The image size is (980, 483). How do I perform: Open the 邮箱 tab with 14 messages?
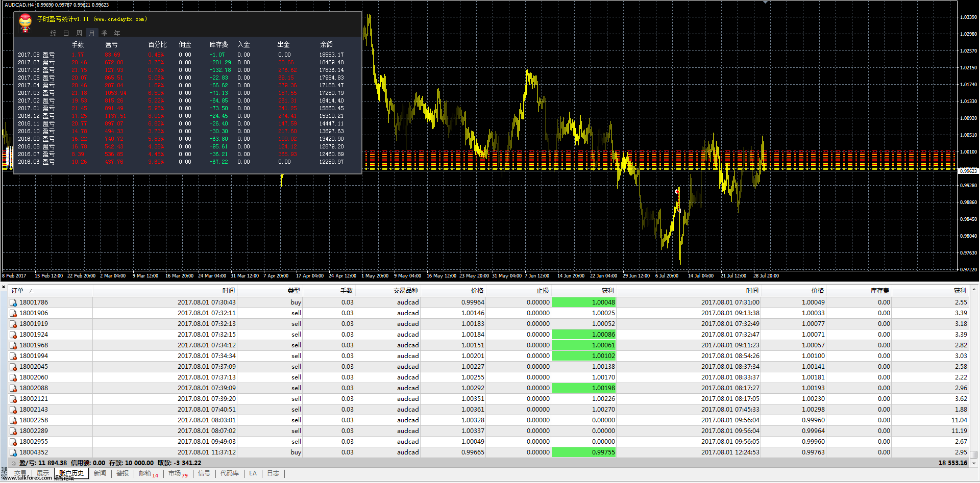click(149, 473)
